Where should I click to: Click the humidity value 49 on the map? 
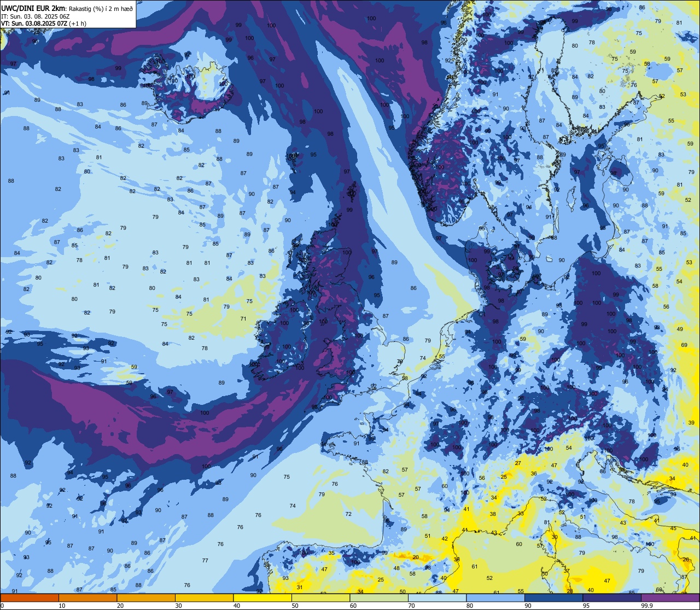coord(680,329)
